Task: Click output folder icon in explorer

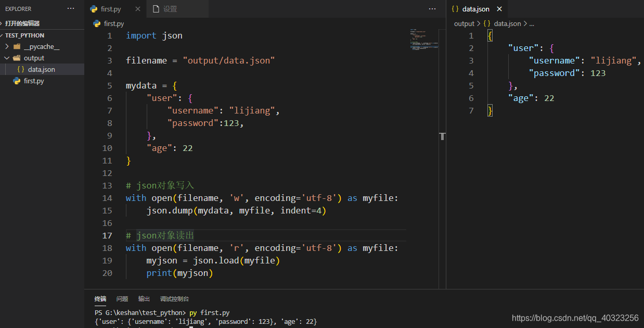Action: coord(17,58)
